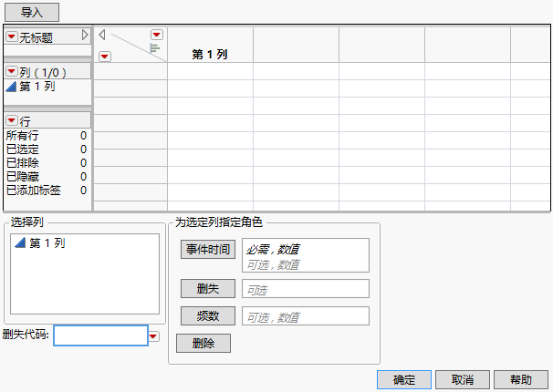Viewport: 553px width, 392px height.
Task: Select 第 1 列 in 选择列 list
Action: pos(47,243)
